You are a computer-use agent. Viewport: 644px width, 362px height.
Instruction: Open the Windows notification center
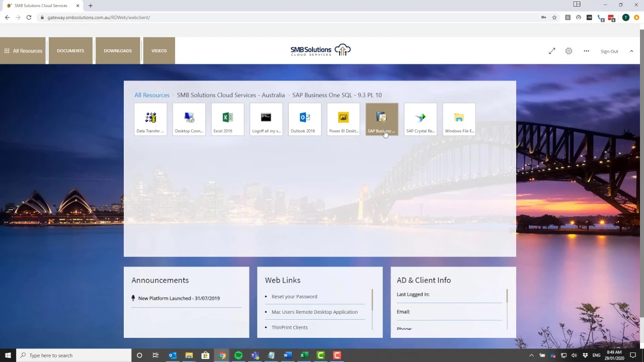pyautogui.click(x=633, y=355)
